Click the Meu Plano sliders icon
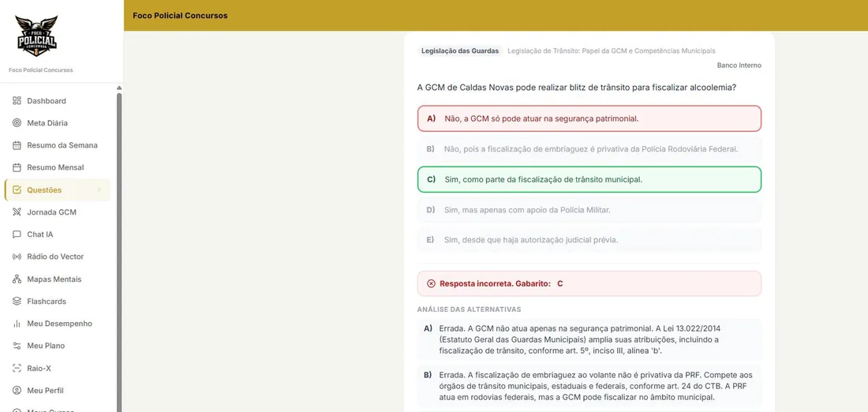868x412 pixels. pos(17,346)
